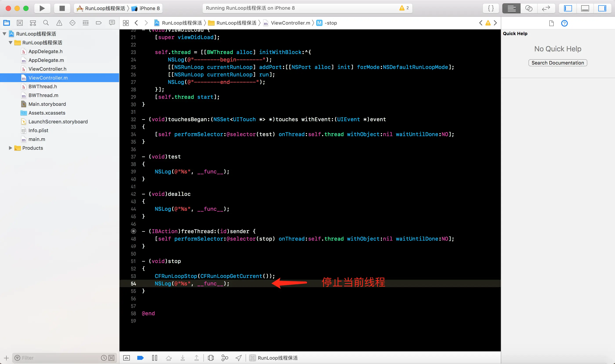
Task: Expand the Products folder
Action: (10, 148)
